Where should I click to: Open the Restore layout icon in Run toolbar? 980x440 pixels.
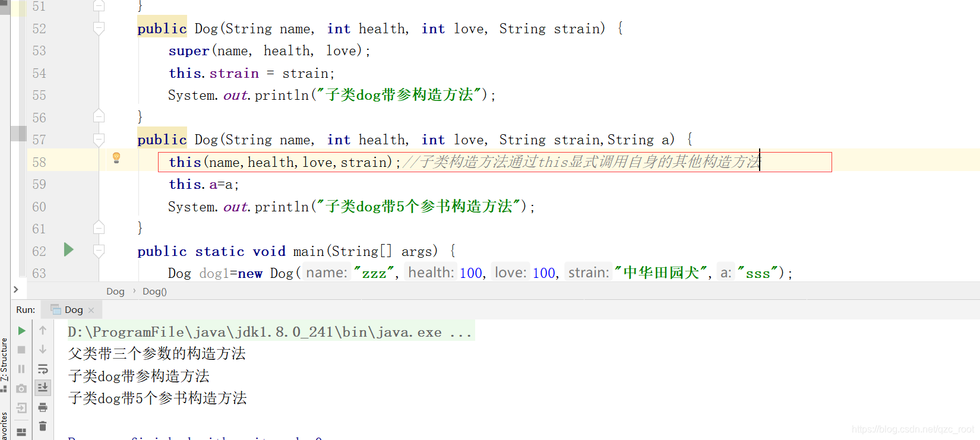click(x=21, y=432)
